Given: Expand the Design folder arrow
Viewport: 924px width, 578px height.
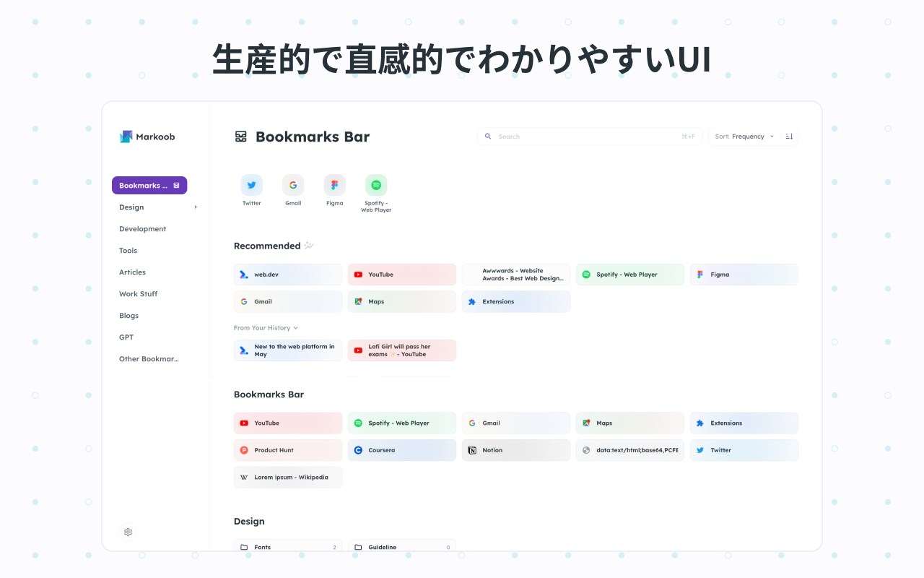Looking at the screenshot, I should [196, 207].
